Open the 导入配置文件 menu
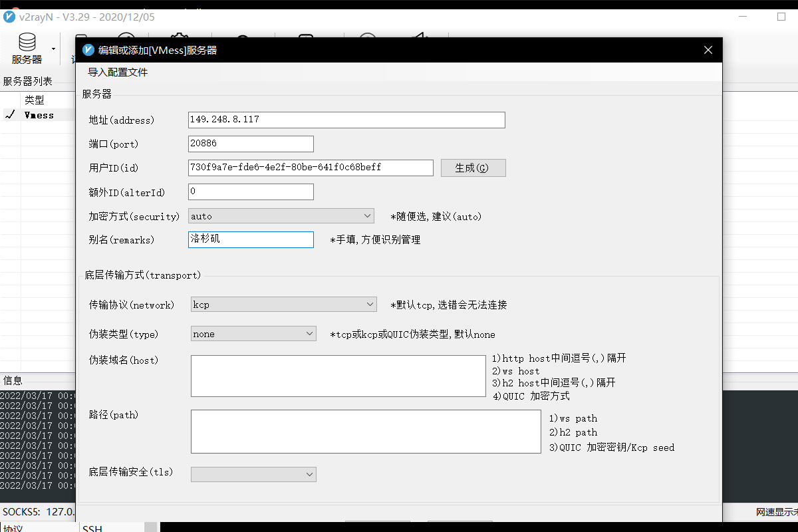Viewport: 798px width, 532px height. click(118, 72)
